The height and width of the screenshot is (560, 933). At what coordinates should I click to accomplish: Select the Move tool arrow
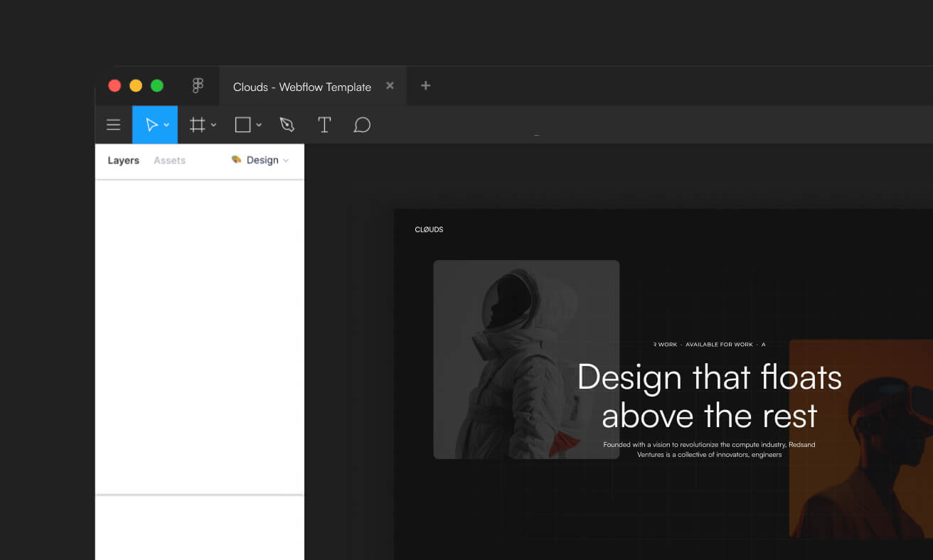(x=151, y=125)
